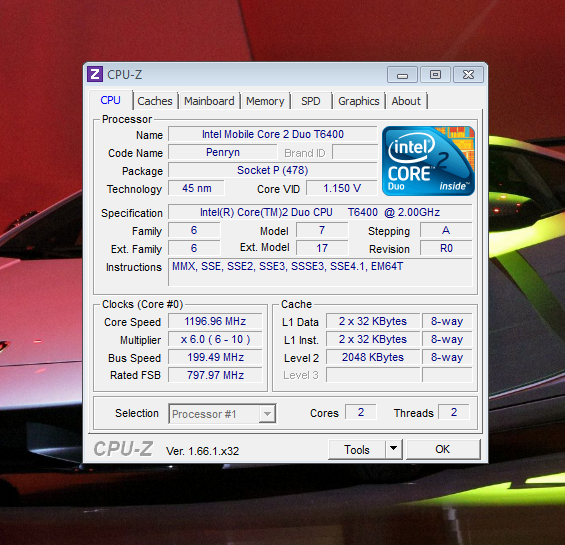This screenshot has height=545, width=565.
Task: Click the Stepping value A
Action: click(x=446, y=230)
